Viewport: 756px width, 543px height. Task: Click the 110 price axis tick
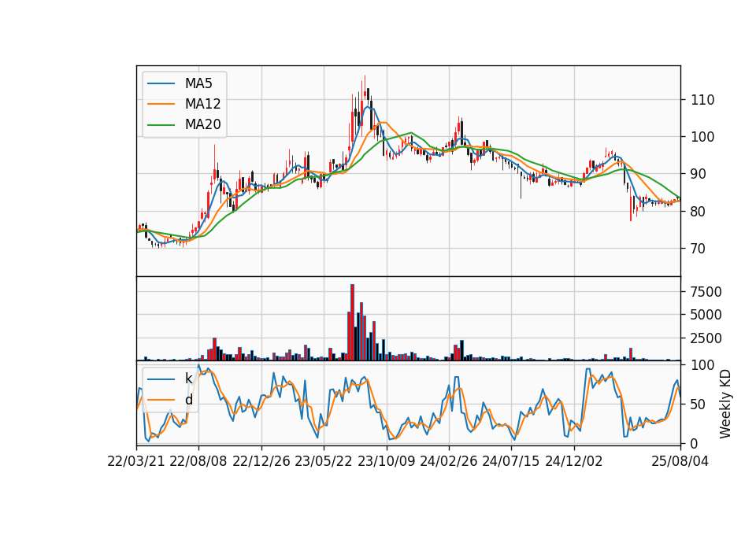pyautogui.click(x=702, y=100)
